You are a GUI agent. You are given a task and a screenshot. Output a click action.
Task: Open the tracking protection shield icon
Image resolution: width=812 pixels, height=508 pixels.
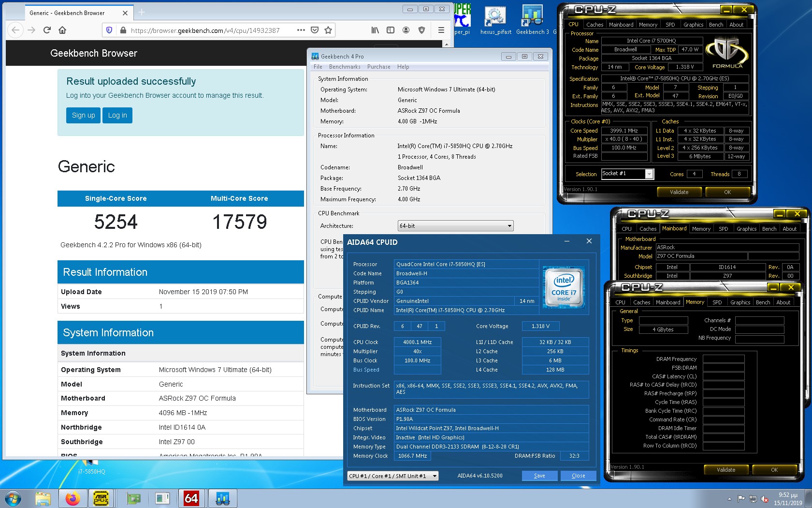coord(109,30)
